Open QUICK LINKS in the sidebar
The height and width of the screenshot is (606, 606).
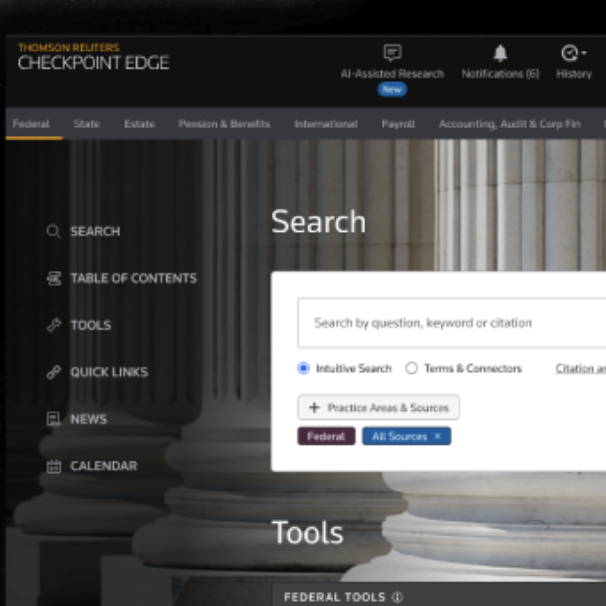(109, 372)
